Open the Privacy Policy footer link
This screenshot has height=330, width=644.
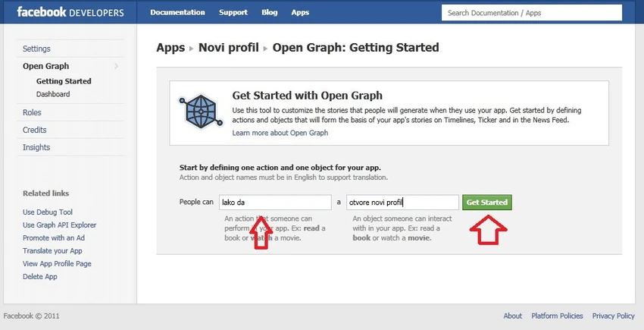pos(613,316)
